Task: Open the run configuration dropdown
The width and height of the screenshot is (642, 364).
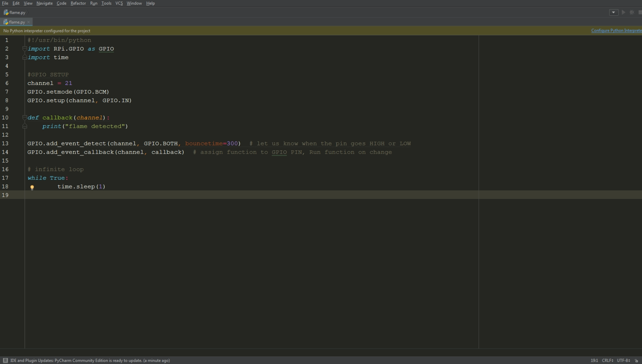Action: pyautogui.click(x=614, y=12)
